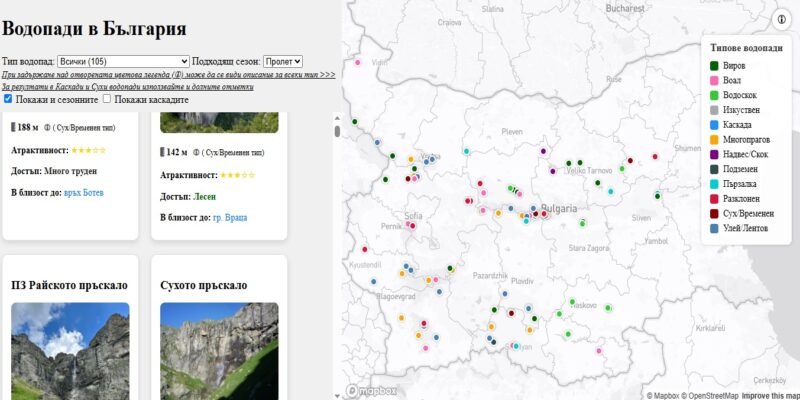Image resolution: width=800 pixels, height=400 pixels.
Task: Click the Разклонен crimson legend swatch
Action: (x=714, y=199)
